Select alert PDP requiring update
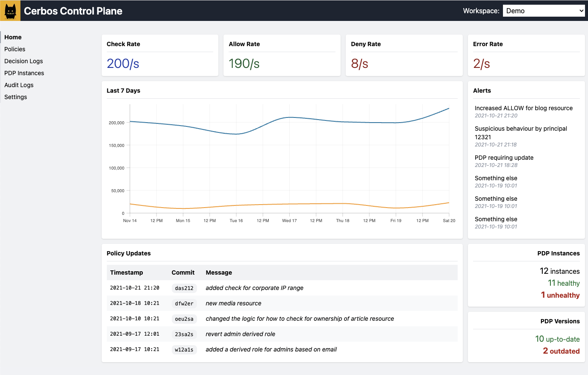Screen dimensions: 588x375 pyautogui.click(x=504, y=158)
